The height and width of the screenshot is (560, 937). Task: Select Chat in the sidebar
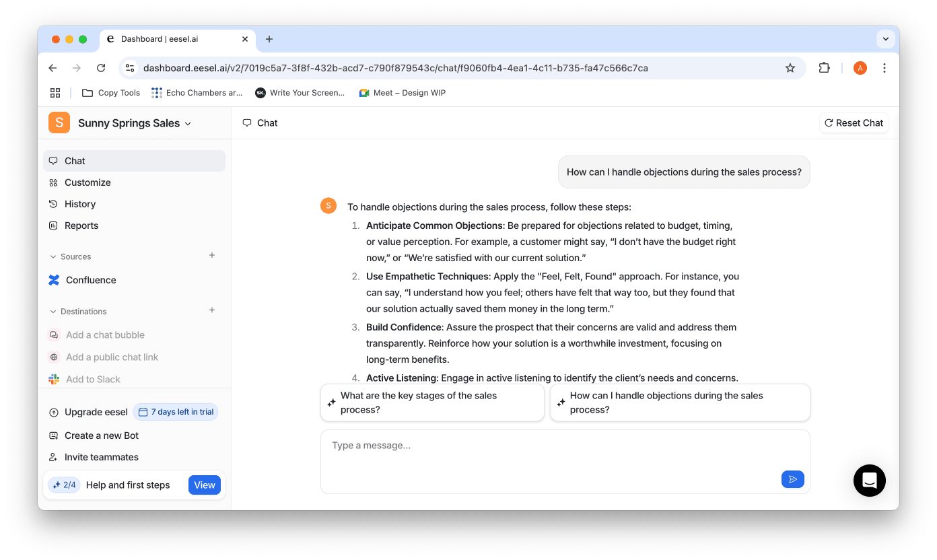click(134, 161)
